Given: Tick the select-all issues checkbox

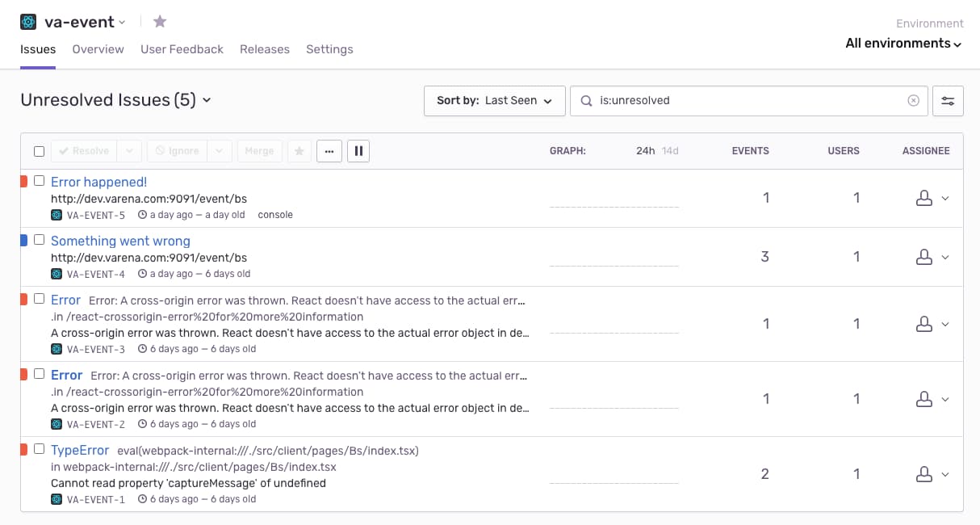Looking at the screenshot, I should pyautogui.click(x=39, y=151).
